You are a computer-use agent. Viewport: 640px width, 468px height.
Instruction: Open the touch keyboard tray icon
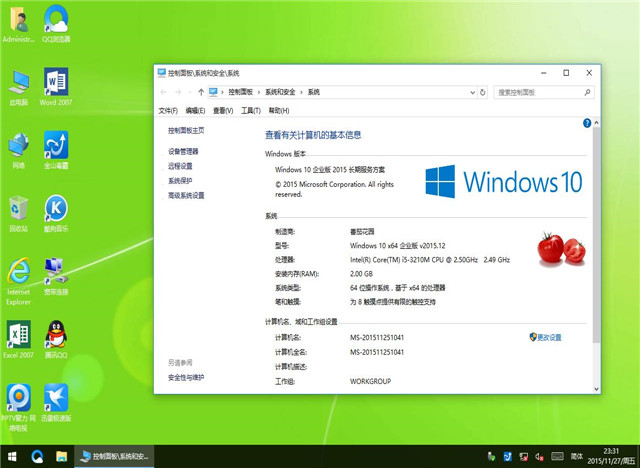(557, 456)
